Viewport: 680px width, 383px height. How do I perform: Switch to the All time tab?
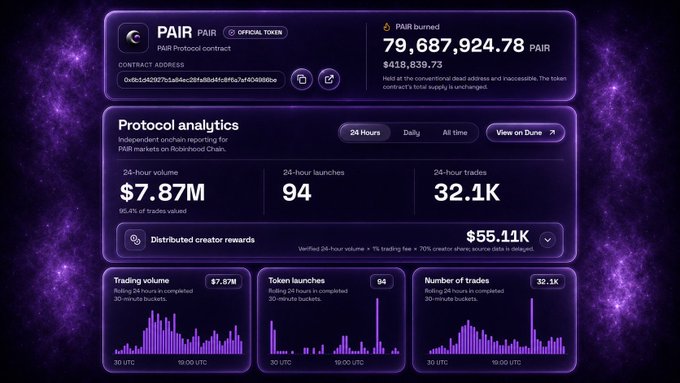(455, 133)
